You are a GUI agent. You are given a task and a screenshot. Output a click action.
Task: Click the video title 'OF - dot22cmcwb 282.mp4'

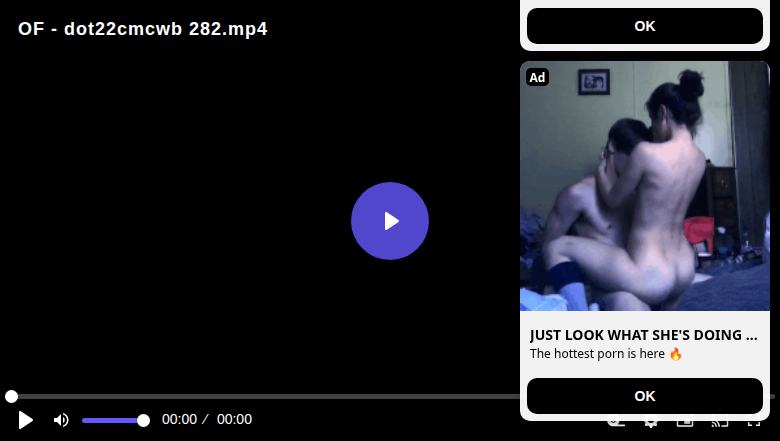click(x=143, y=29)
